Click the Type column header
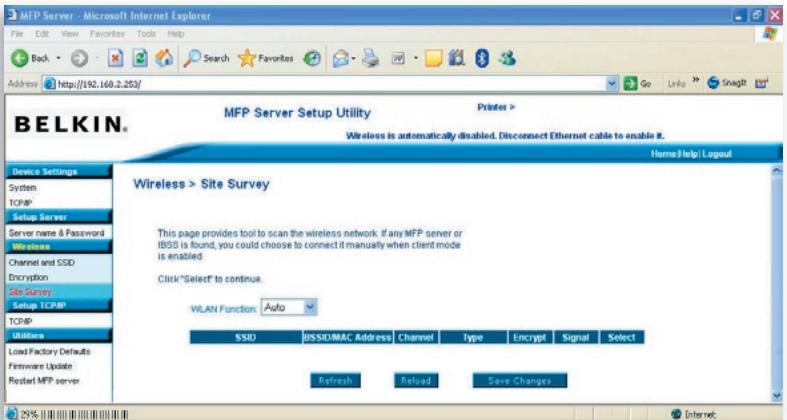 [x=473, y=337]
